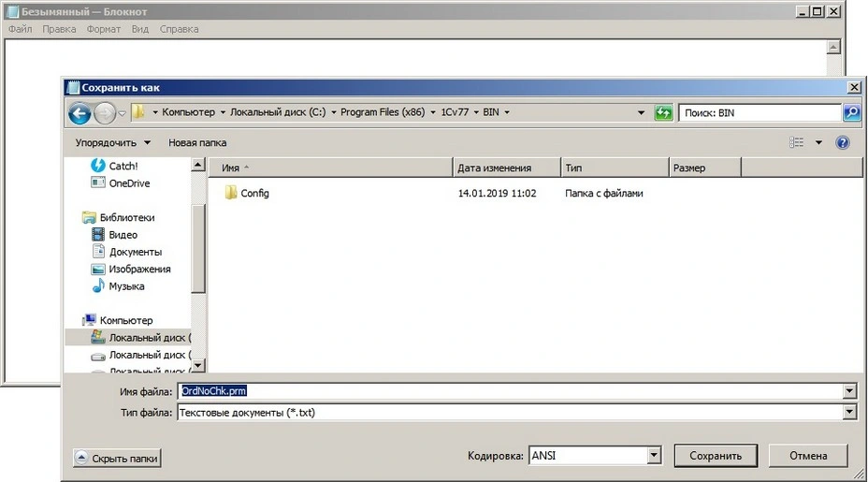Open the help question mark icon

pyautogui.click(x=842, y=143)
